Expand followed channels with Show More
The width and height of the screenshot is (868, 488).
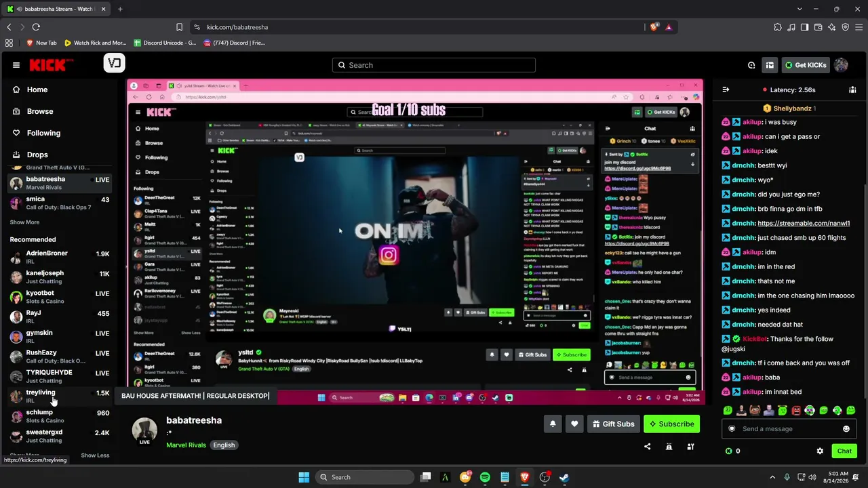tap(24, 222)
